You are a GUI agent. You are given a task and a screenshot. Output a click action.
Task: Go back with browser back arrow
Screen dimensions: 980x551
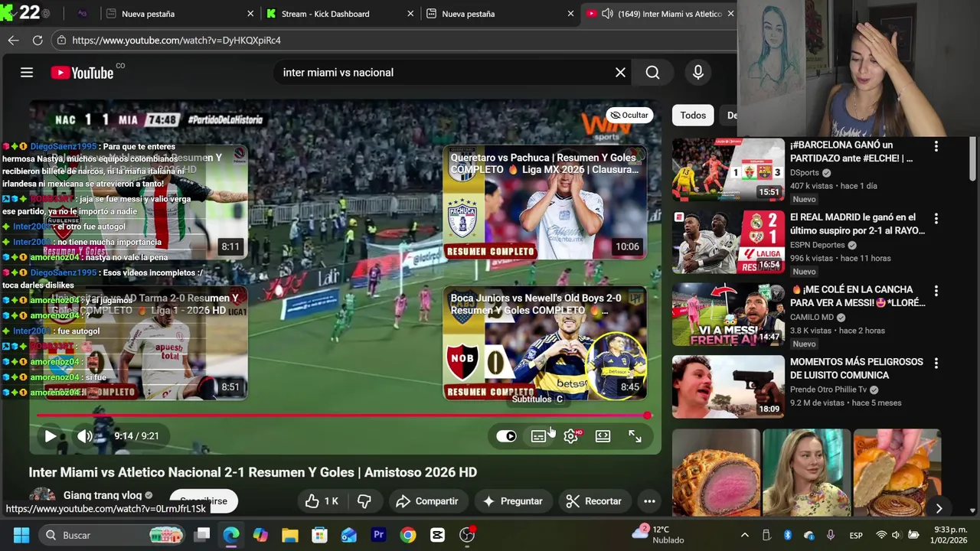pyautogui.click(x=13, y=40)
